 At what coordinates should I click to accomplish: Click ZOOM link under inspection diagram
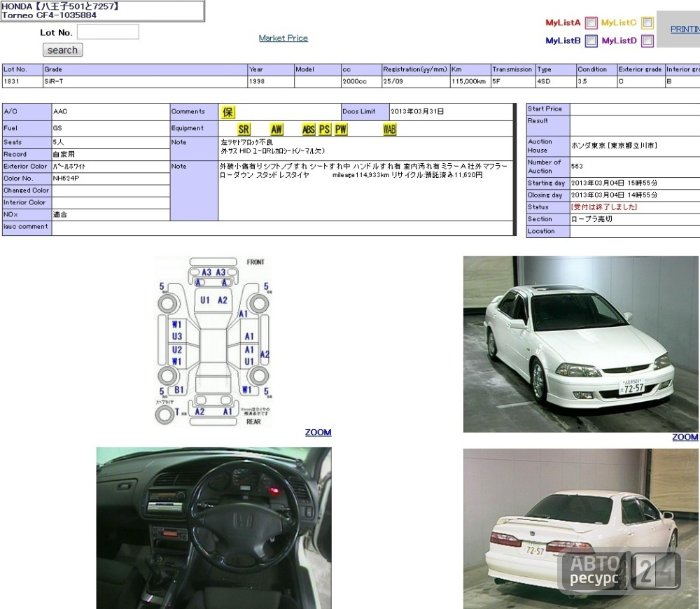point(318,432)
